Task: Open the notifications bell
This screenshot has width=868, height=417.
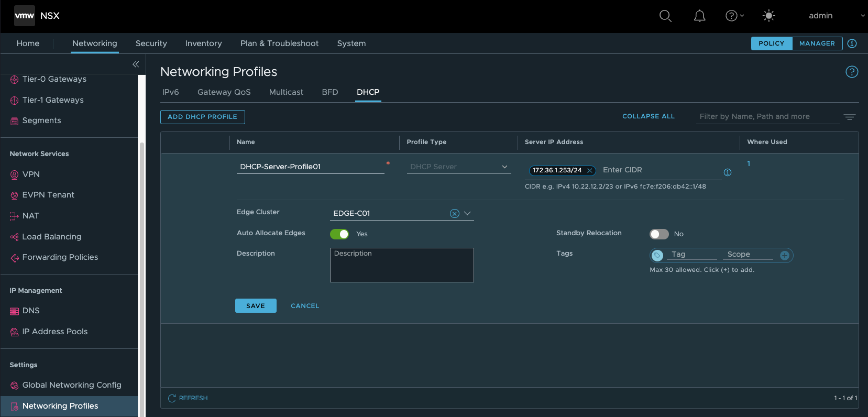Action: tap(699, 16)
